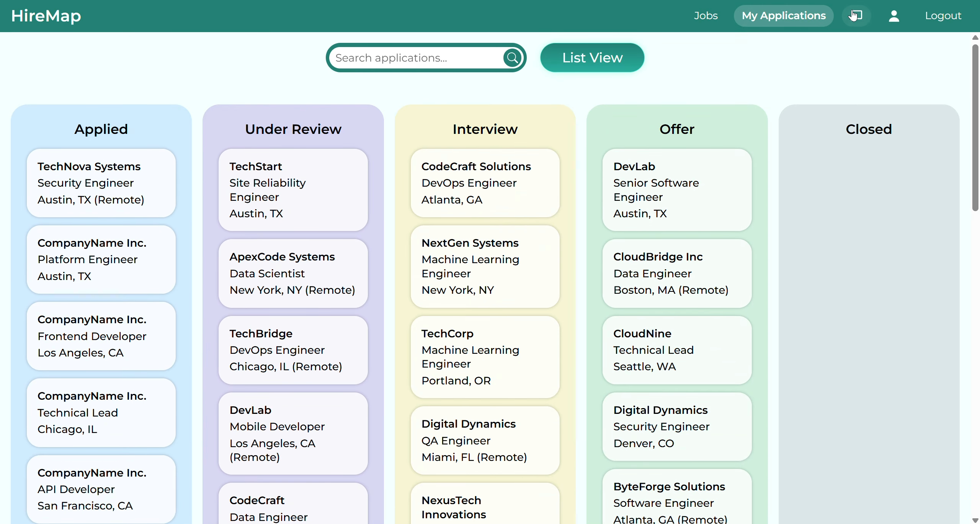Open the CodeCraft Data Engineer card
Viewport: 980px width, 524px height.
point(293,503)
